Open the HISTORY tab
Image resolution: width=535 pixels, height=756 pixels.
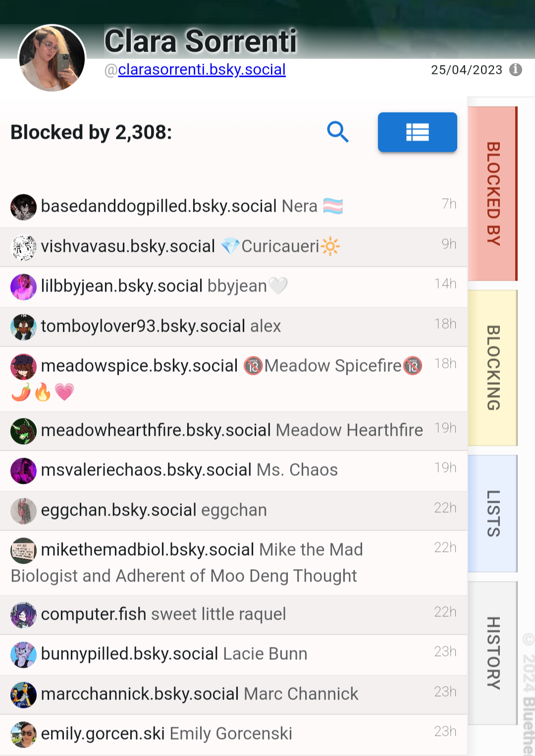493,653
